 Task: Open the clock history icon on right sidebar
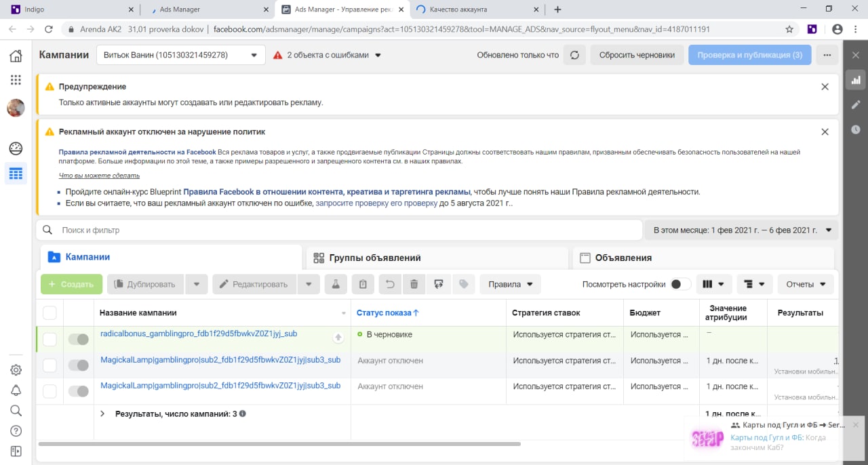pos(856,129)
